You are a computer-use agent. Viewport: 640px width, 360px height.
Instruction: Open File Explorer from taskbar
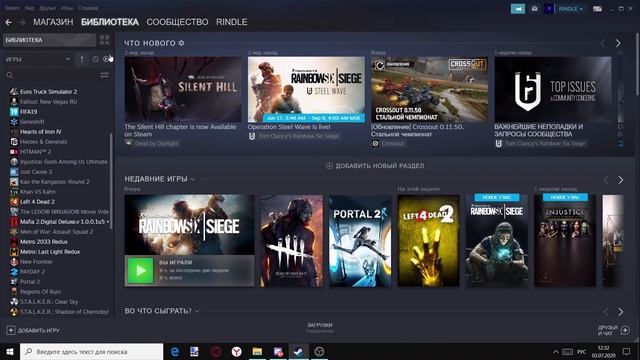point(257,351)
